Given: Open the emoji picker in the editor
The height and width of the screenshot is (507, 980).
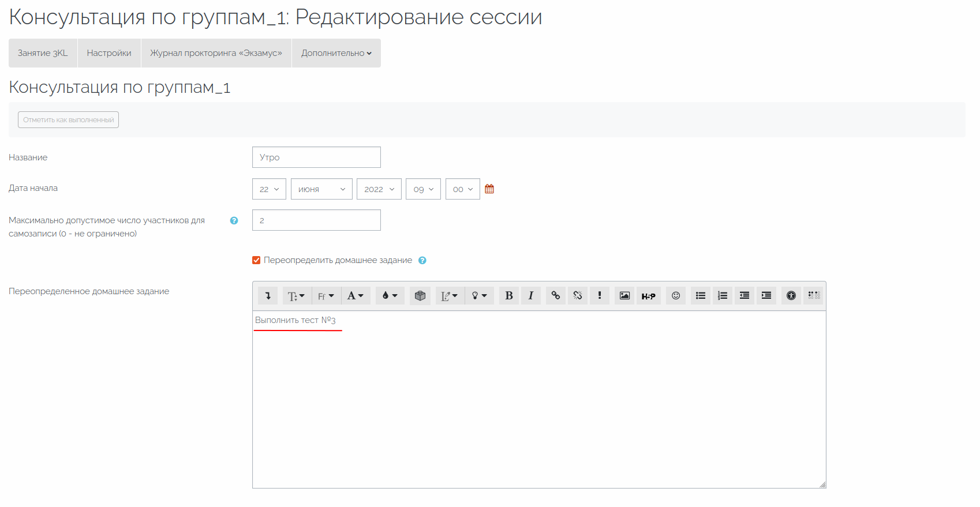Looking at the screenshot, I should [675, 296].
